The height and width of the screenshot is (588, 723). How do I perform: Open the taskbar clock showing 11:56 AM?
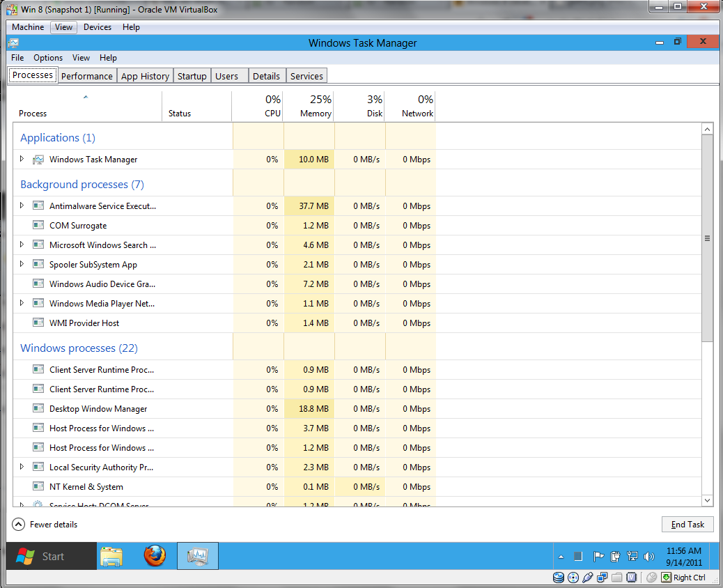click(684, 557)
